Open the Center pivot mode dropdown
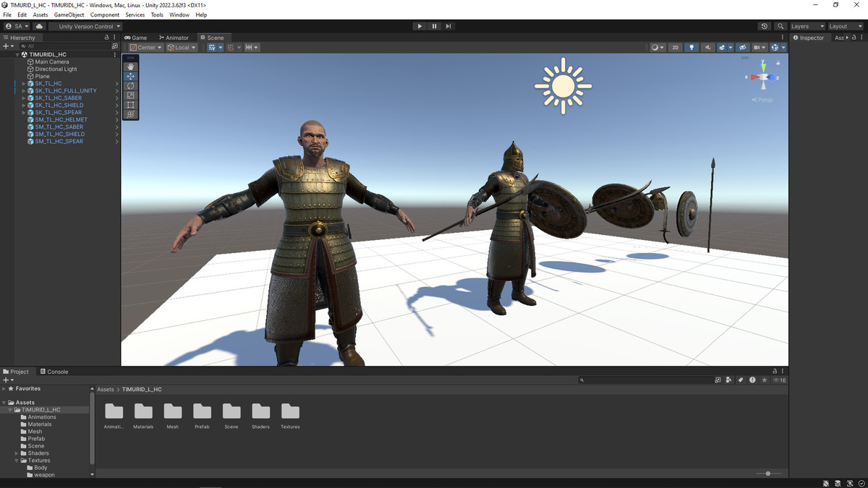The width and height of the screenshot is (868, 488). [x=144, y=48]
